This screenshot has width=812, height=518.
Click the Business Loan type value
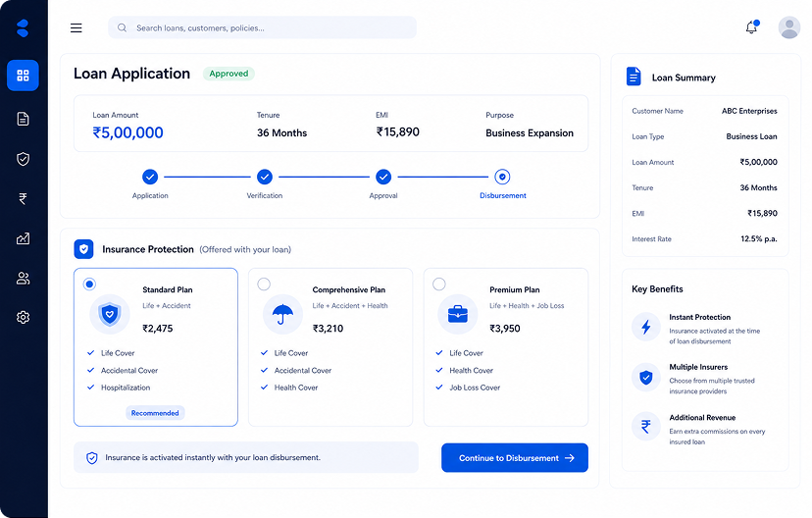point(751,136)
